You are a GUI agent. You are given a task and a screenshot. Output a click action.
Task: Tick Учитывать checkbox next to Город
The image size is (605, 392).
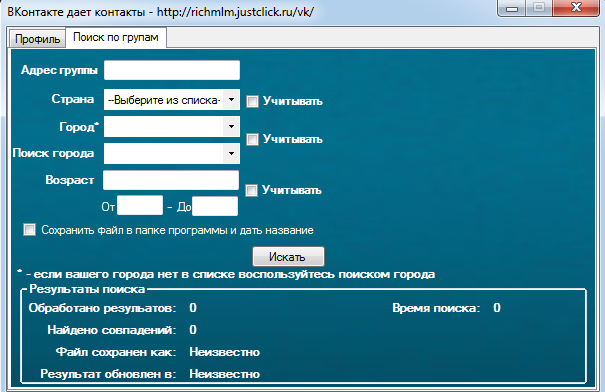[252, 139]
